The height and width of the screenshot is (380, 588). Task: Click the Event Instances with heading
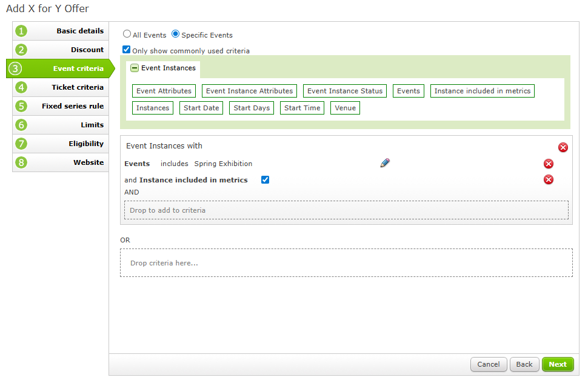164,146
